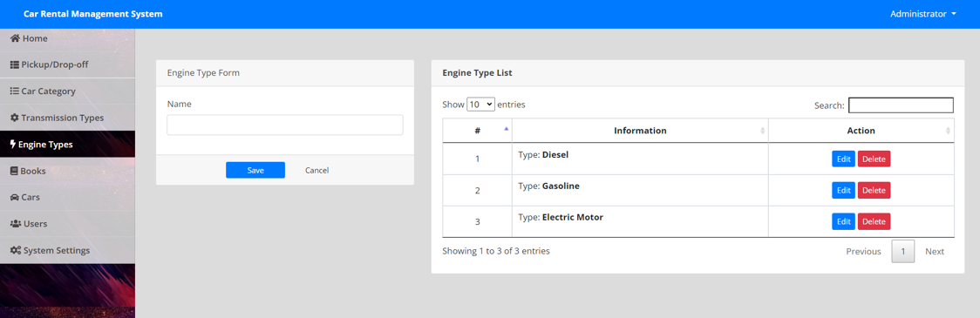Click the Pickup/Drop-off list icon
Viewport: 980px width, 318px height.
tap(15, 65)
